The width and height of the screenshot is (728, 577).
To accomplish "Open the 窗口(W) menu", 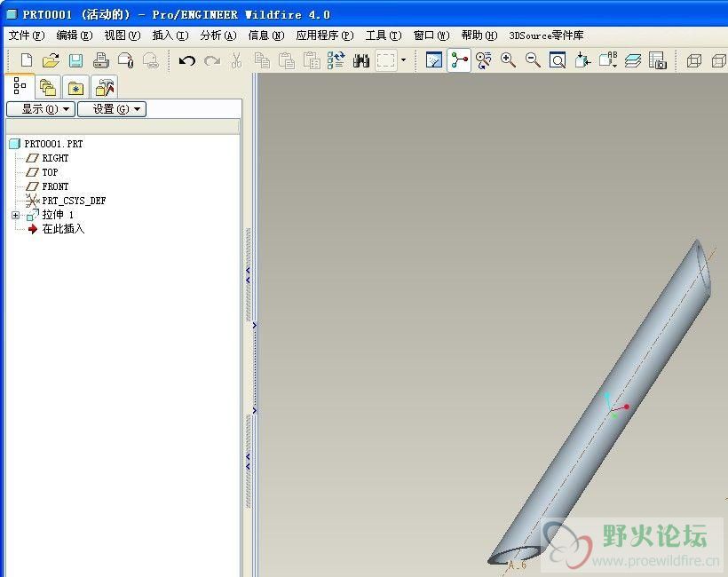I will point(431,36).
